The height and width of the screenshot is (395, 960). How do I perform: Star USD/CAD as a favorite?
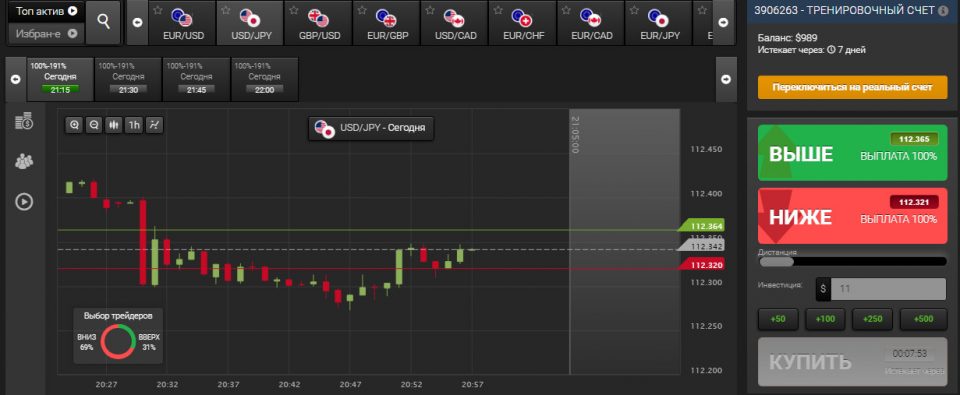(430, 10)
